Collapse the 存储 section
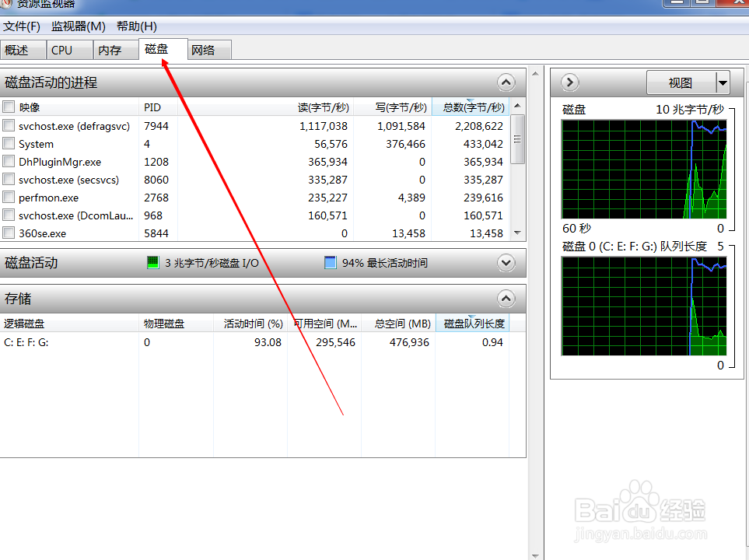The height and width of the screenshot is (560, 749). (x=506, y=299)
